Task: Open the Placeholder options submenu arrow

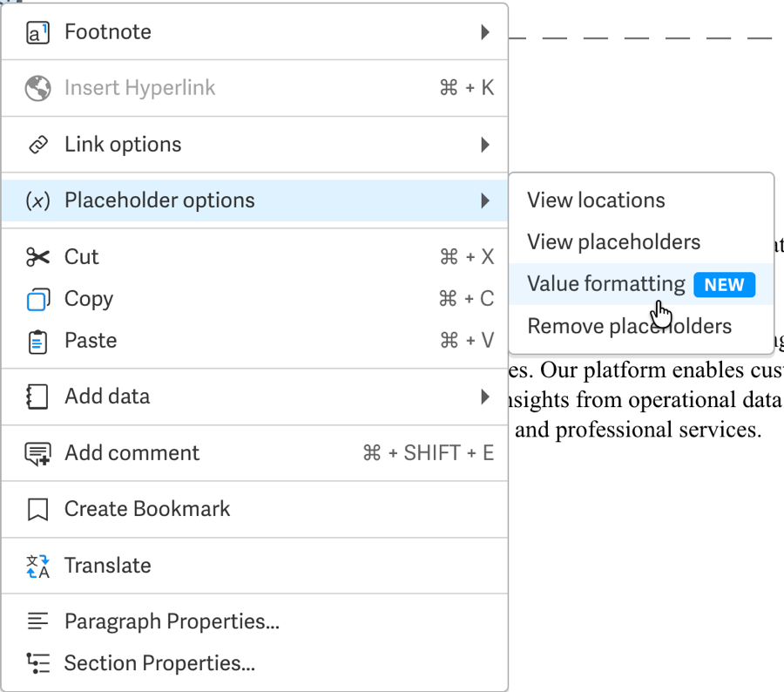Action: pyautogui.click(x=484, y=200)
